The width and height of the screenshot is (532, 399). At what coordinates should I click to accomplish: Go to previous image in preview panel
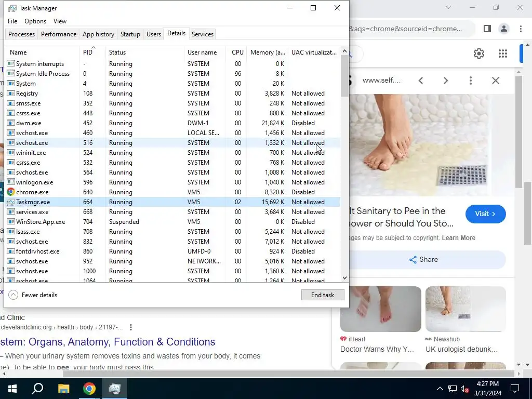[421, 81]
